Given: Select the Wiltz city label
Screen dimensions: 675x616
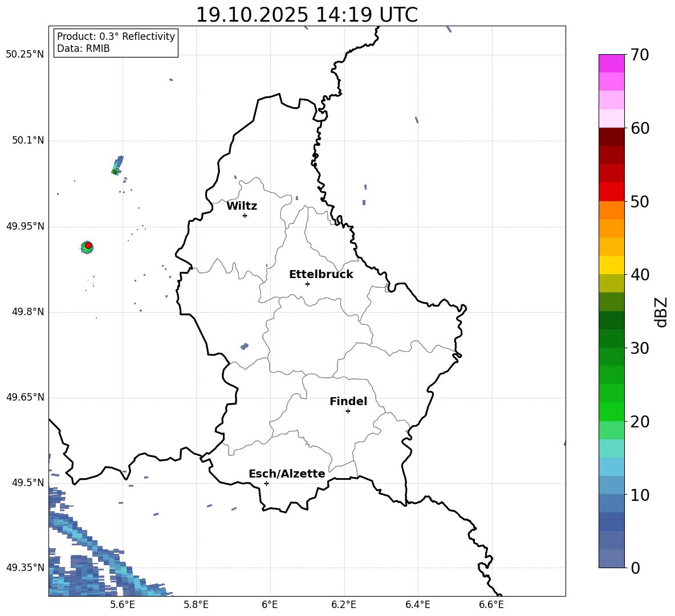Looking at the screenshot, I should click(x=242, y=206).
